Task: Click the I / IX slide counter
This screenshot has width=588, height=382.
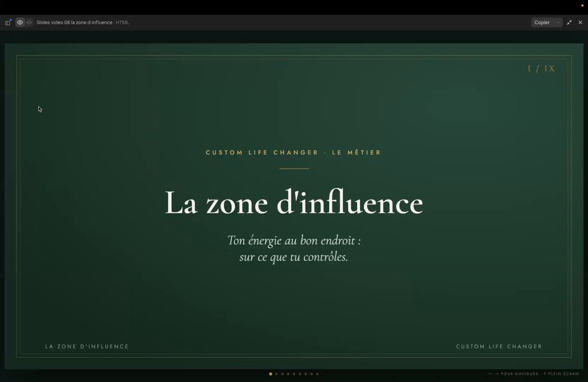Action: point(541,68)
